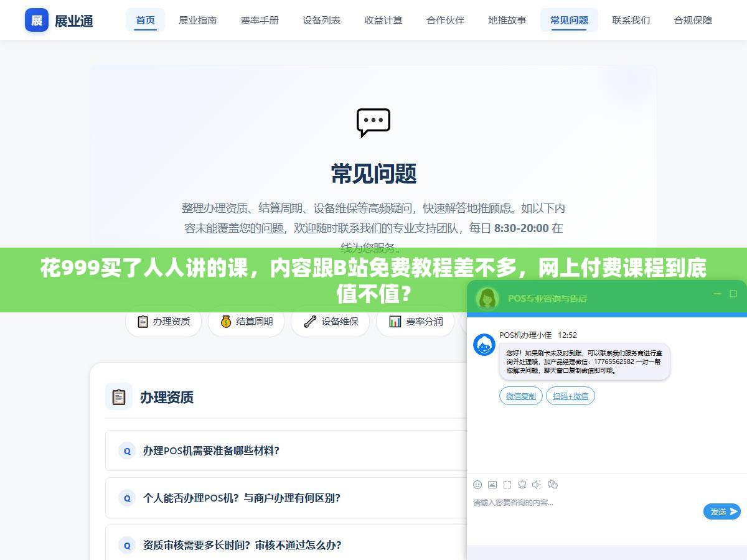Click the 扫码+微信 button in chat

[x=570, y=396]
